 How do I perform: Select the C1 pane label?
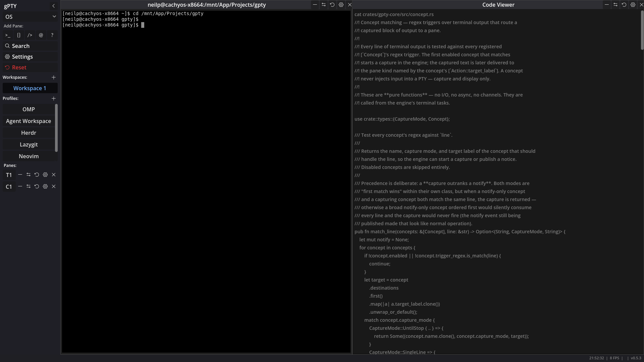click(9, 187)
